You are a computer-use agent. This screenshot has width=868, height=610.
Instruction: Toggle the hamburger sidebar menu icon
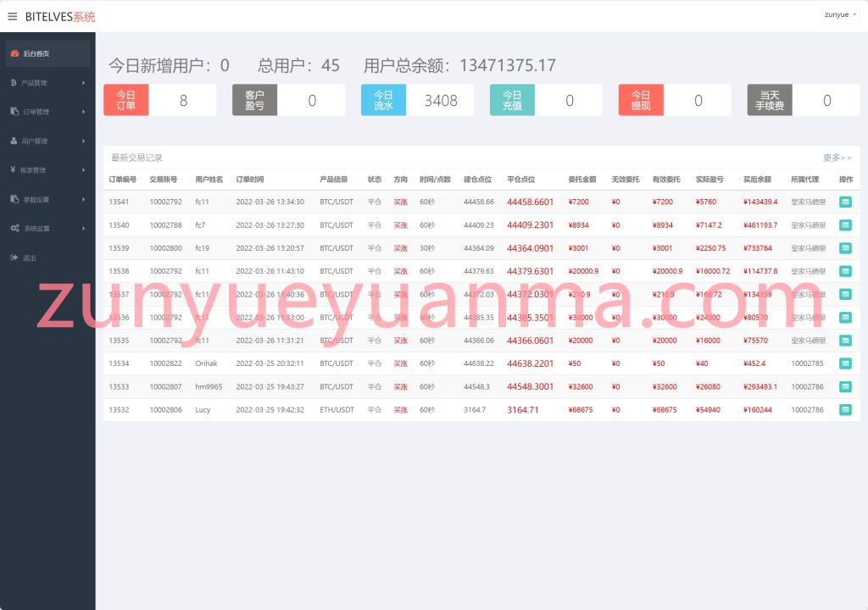(x=12, y=17)
